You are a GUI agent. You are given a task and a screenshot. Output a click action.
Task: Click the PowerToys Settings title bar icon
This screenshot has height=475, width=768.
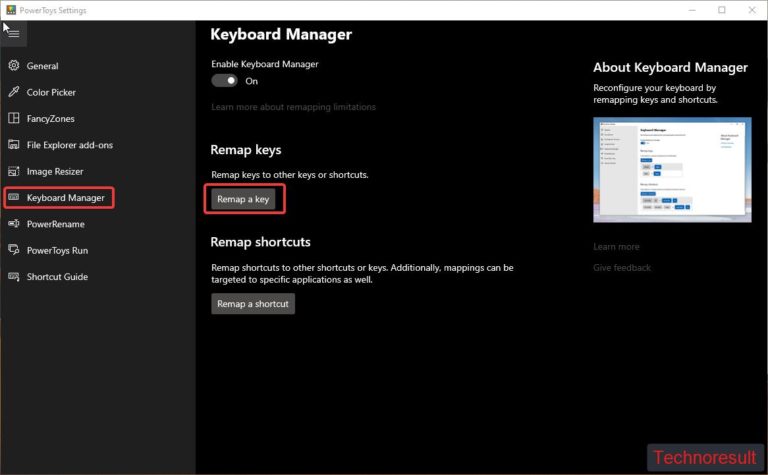point(10,10)
